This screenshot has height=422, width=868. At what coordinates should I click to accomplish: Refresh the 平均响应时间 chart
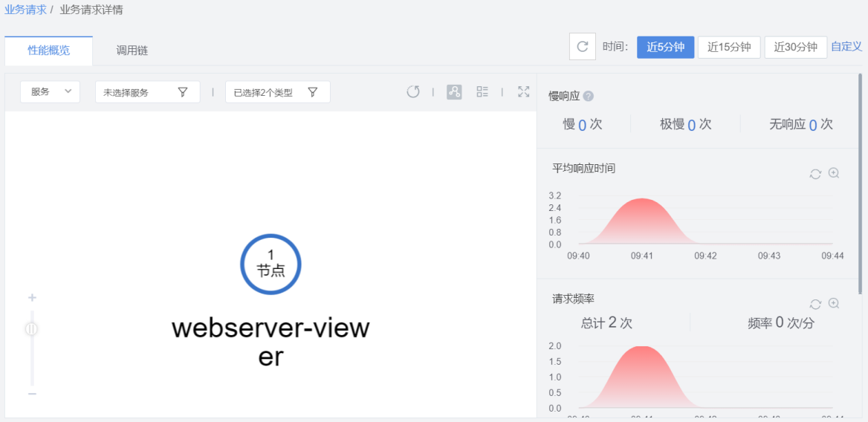(815, 174)
